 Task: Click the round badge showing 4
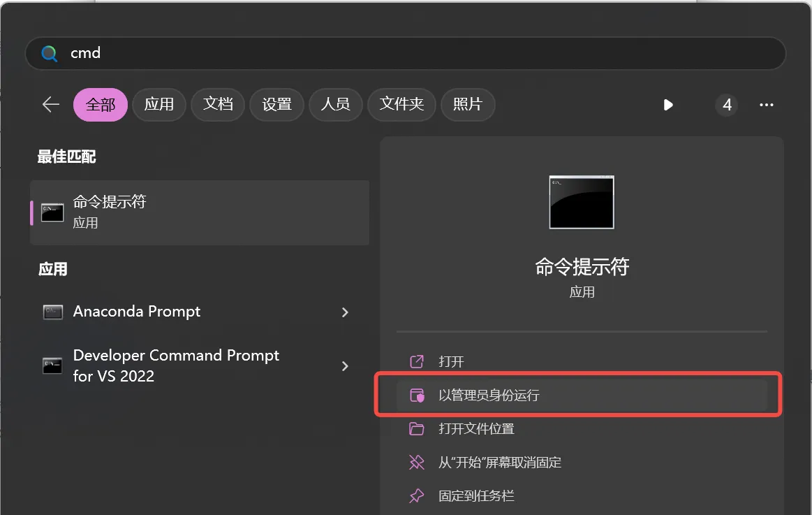pyautogui.click(x=727, y=105)
